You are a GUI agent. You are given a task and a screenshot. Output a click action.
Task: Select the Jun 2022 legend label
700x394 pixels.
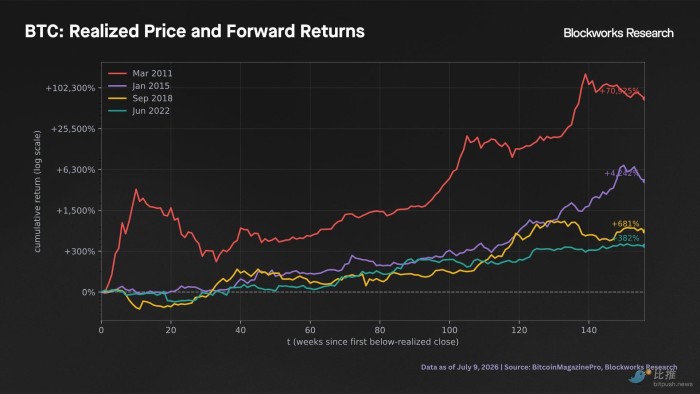click(151, 111)
